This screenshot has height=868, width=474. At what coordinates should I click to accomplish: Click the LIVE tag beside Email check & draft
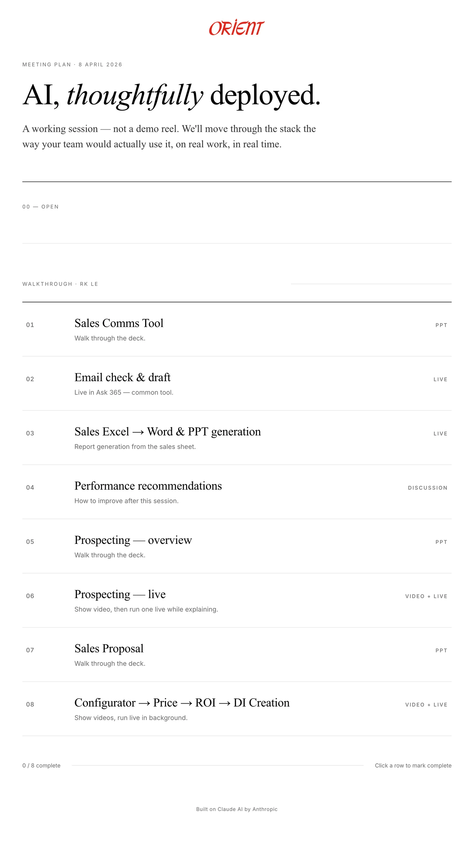pyautogui.click(x=440, y=379)
